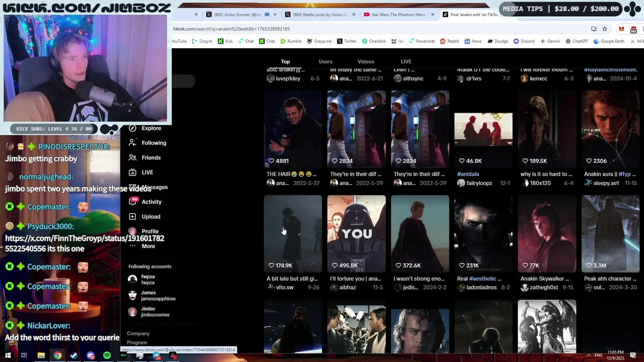Open the Cozy.tv bookmark
The height and width of the screenshot is (362, 644).
[x=202, y=41]
